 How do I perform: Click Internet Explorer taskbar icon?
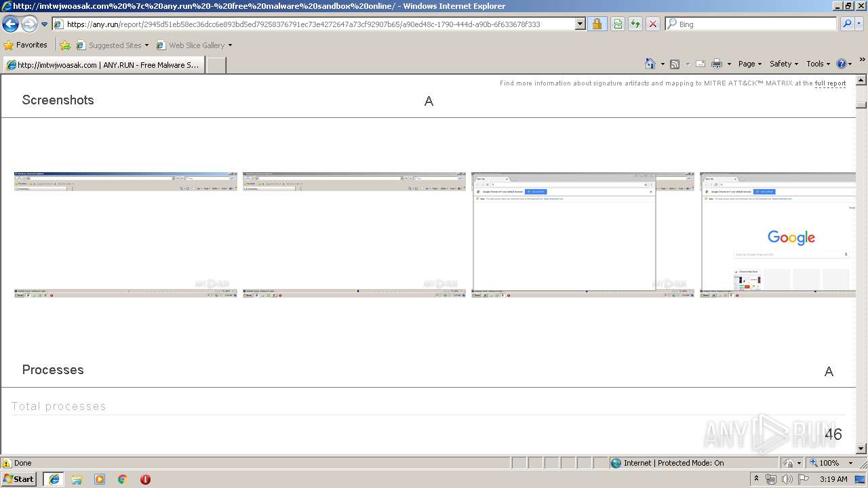point(54,479)
